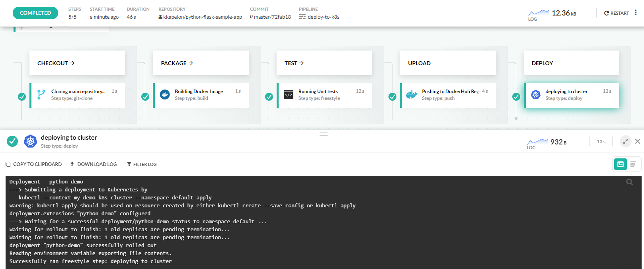Click the log panel resize handle
The image size is (644, 269).
324,134
